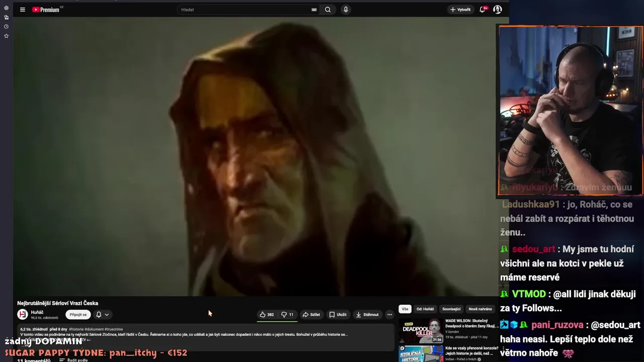Screen dimensions: 644x362
Task: Open Řadit podle comment sorting
Action: click(73, 360)
